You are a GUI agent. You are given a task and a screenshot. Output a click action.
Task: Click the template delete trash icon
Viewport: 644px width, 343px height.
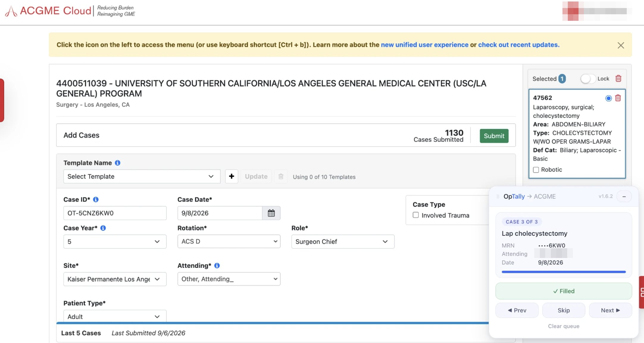281,176
